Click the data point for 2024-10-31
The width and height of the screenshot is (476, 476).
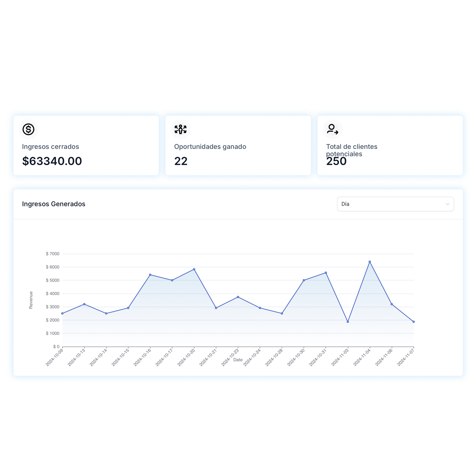click(x=326, y=273)
